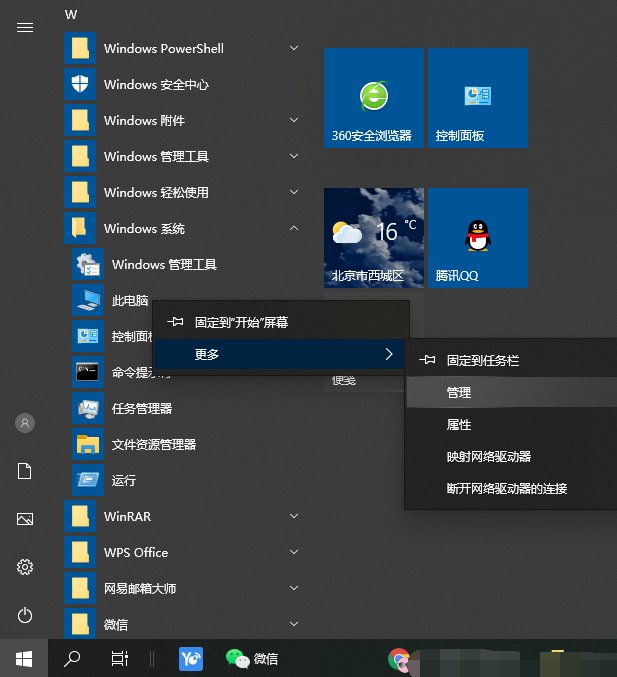The image size is (617, 677).
Task: Click 固定到任务栏 menu entry
Action: 483,360
